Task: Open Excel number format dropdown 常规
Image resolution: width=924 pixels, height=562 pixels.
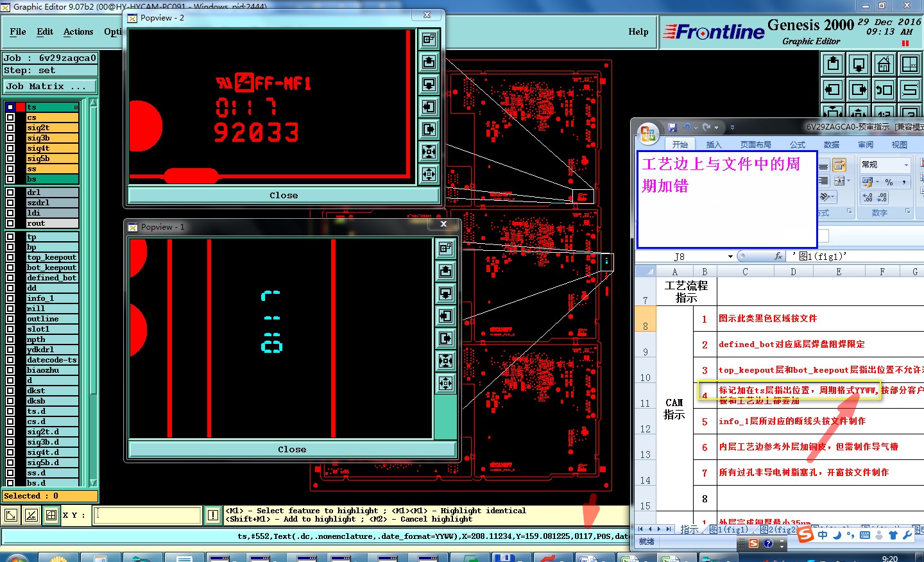Action: coord(906,165)
